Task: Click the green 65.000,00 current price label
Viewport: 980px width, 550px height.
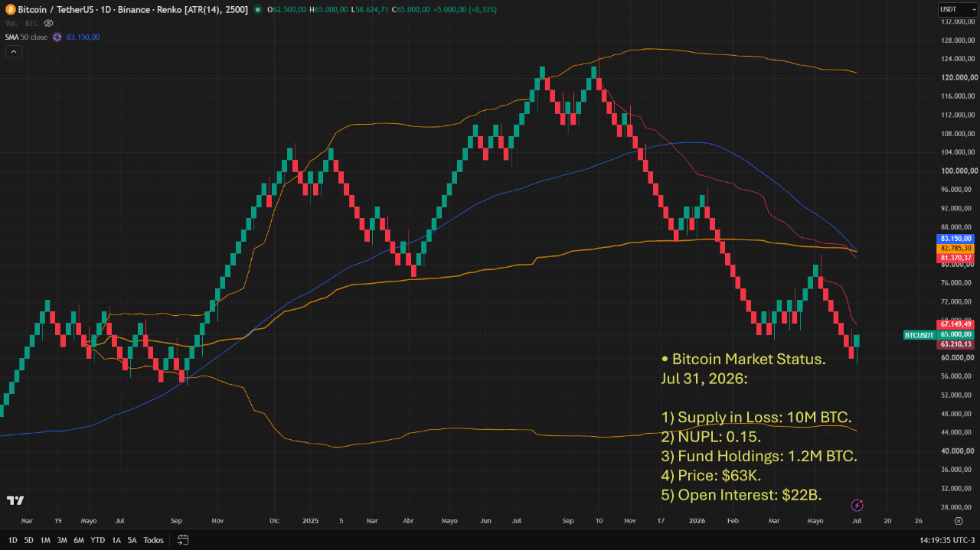Action: pyautogui.click(x=955, y=334)
